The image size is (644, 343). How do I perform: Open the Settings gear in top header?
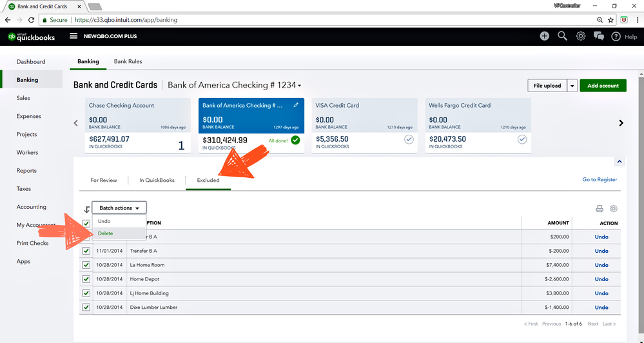click(580, 36)
